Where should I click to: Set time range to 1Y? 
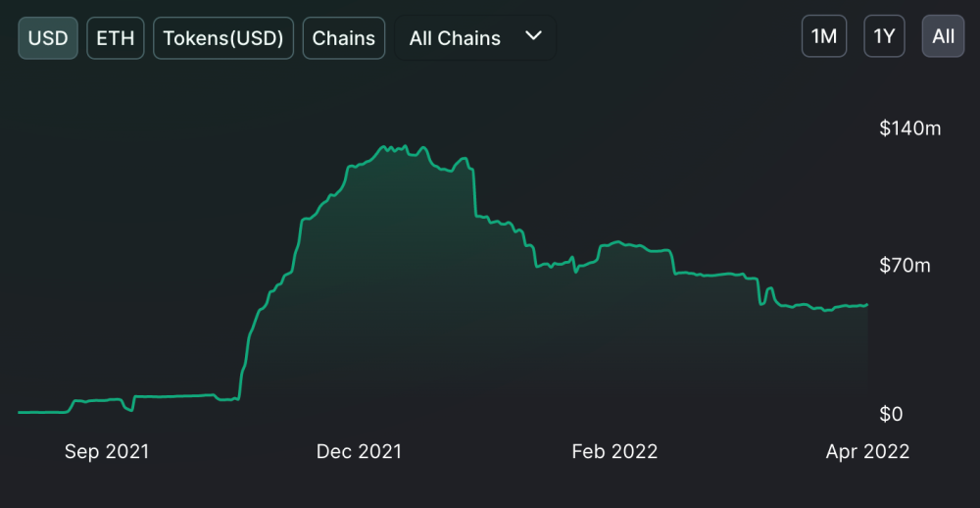pos(885,36)
